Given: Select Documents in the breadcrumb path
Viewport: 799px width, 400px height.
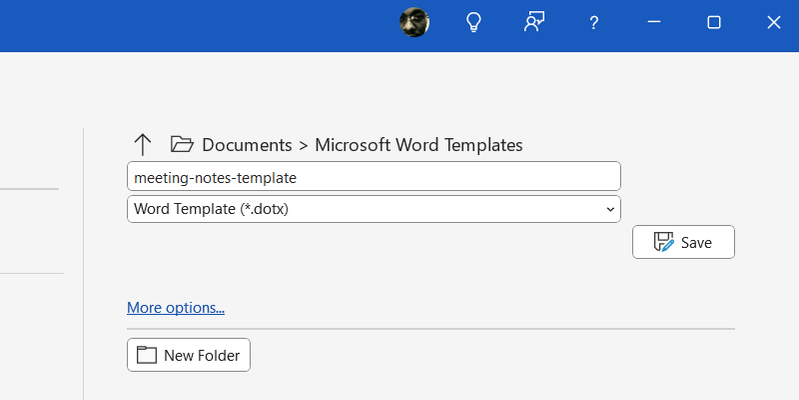Looking at the screenshot, I should pos(247,144).
